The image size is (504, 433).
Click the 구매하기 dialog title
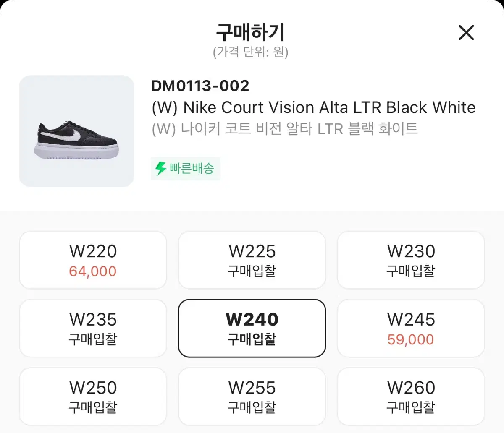point(251,32)
